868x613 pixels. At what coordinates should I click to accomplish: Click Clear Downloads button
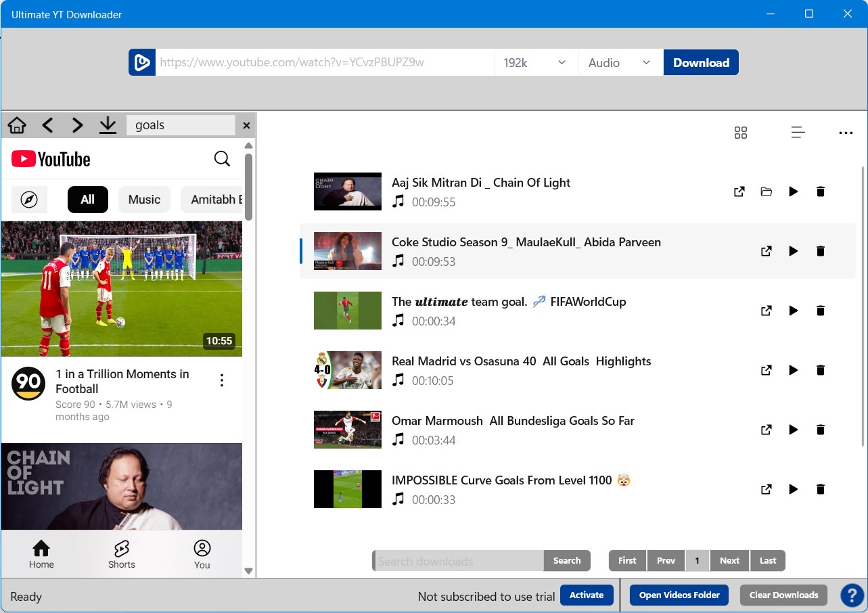pos(783,595)
